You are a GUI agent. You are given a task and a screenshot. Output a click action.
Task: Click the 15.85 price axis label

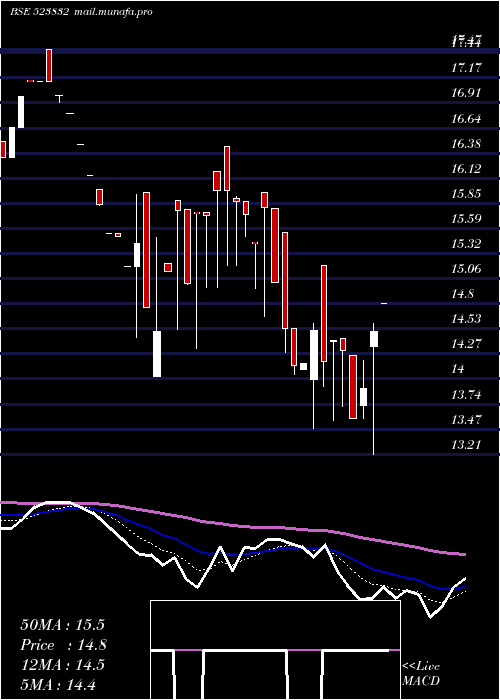(467, 194)
